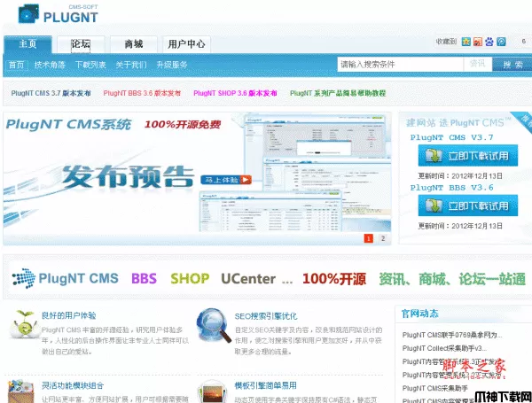Click the magnifier globe icon beside SEO搜索引擎优化
Screen dimensions: 532x403
[x=214, y=325]
